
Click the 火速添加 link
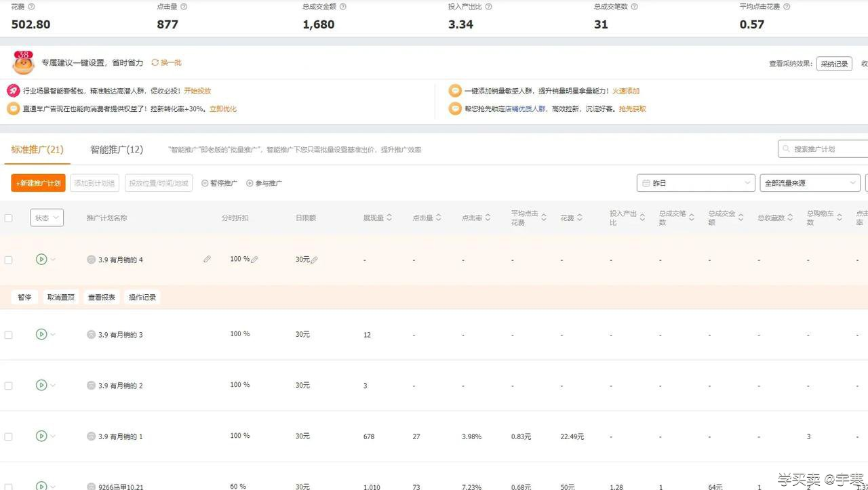[x=626, y=91]
